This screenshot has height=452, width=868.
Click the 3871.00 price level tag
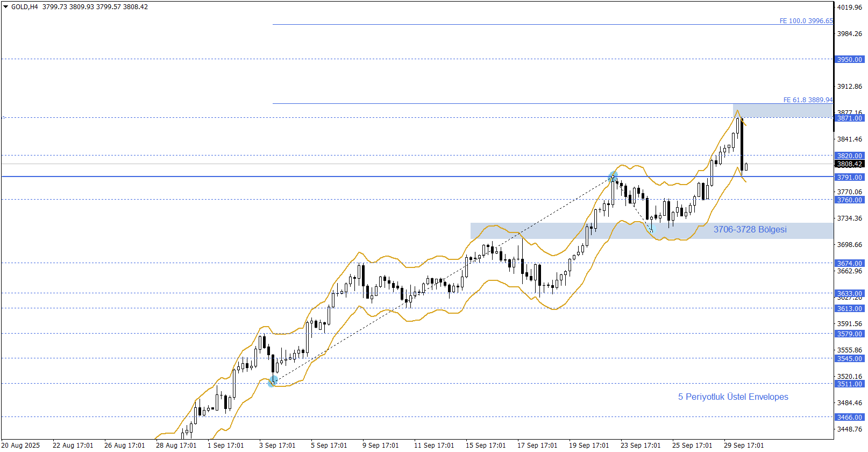pos(849,118)
